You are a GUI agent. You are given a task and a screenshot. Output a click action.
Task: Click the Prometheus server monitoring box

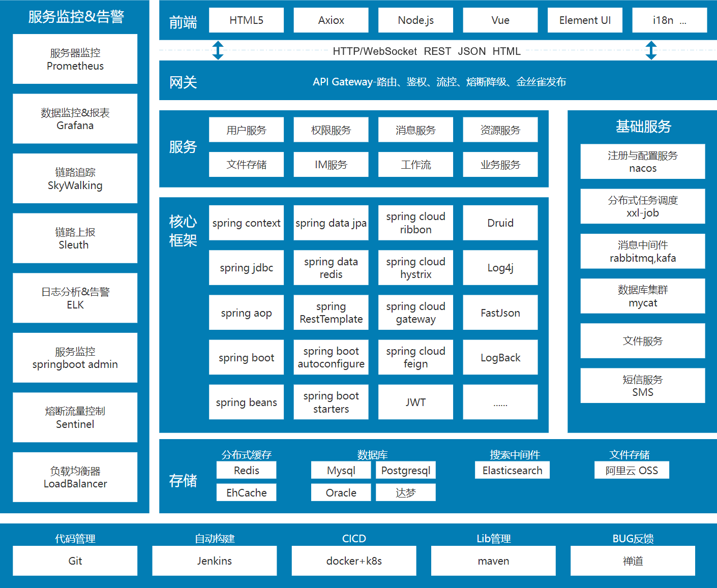75,59
